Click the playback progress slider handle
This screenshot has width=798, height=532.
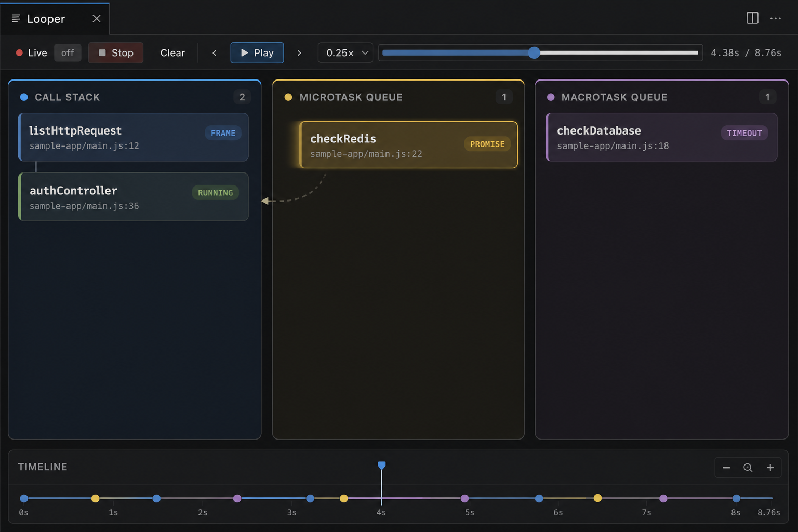tap(534, 52)
